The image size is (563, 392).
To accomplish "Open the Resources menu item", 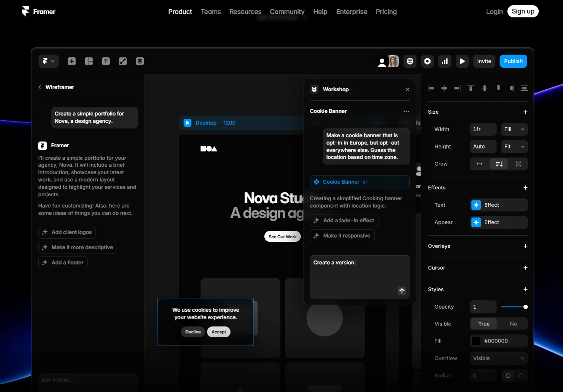I will point(245,12).
